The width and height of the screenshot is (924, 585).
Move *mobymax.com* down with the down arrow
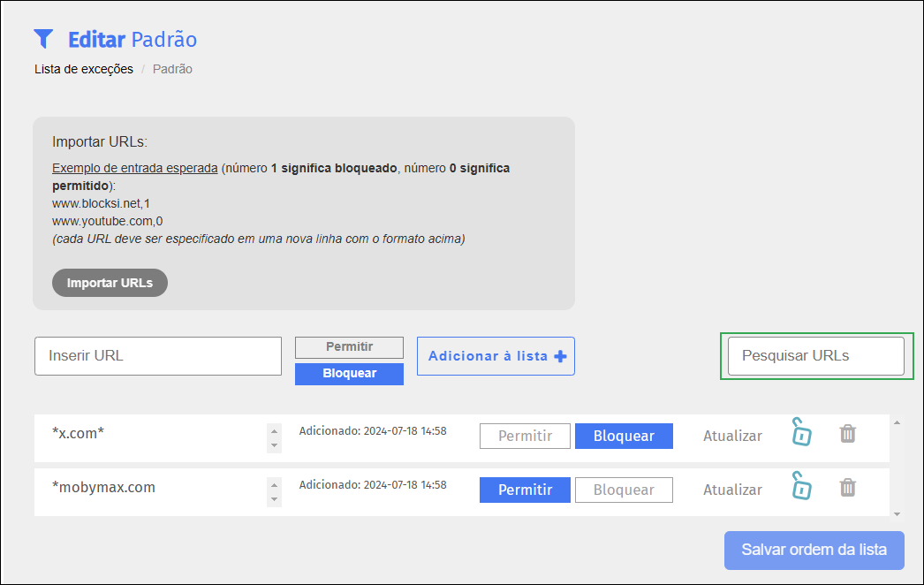pyautogui.click(x=274, y=499)
